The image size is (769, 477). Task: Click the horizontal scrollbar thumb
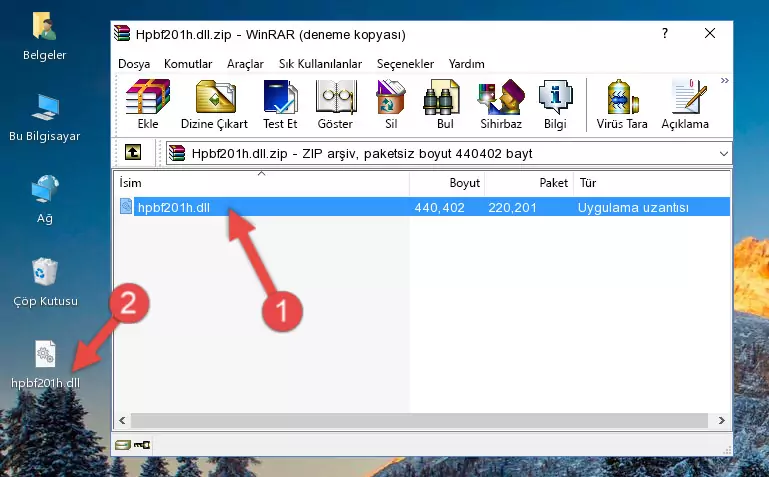click(419, 420)
